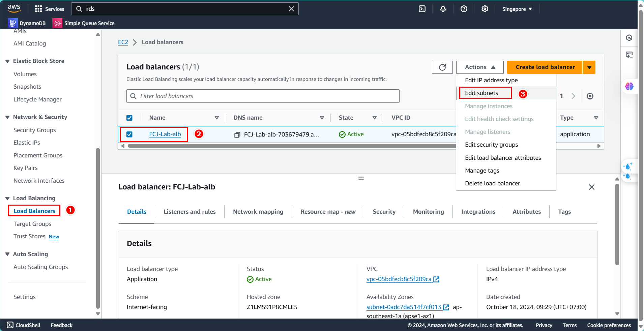Refresh the load balancers list
The height and width of the screenshot is (331, 644).
pos(442,67)
